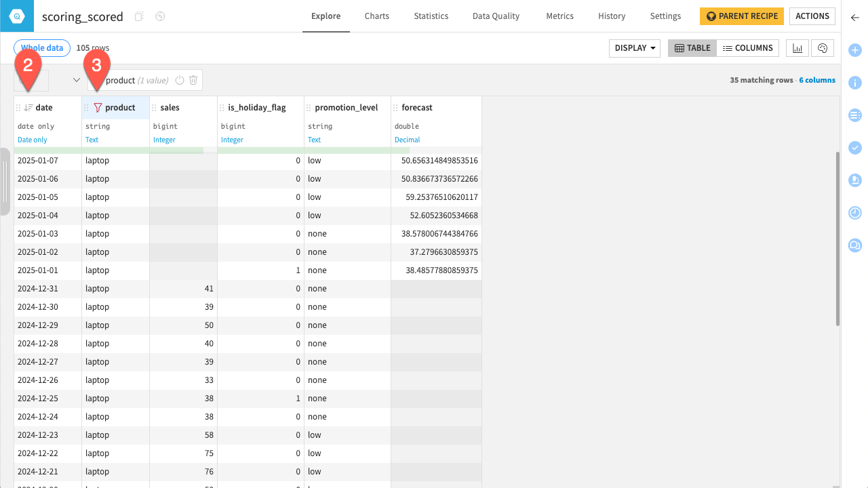Image resolution: width=868 pixels, height=488 pixels.
Task: Open the Discussions panel icon
Action: coord(854,245)
